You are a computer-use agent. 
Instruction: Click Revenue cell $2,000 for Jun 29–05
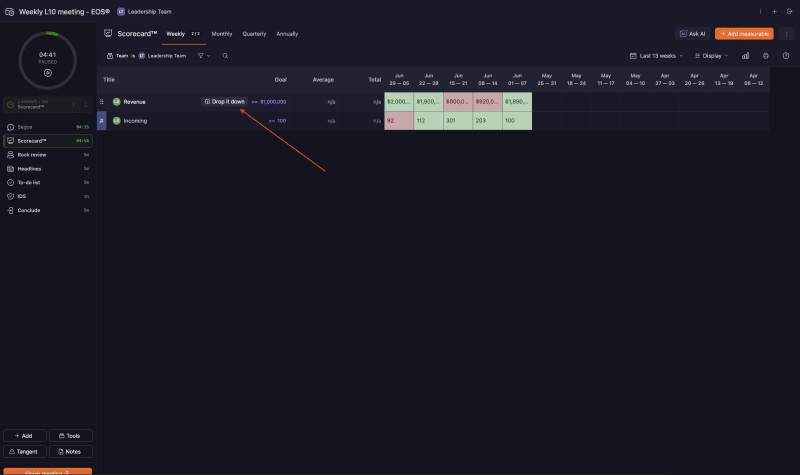(399, 102)
